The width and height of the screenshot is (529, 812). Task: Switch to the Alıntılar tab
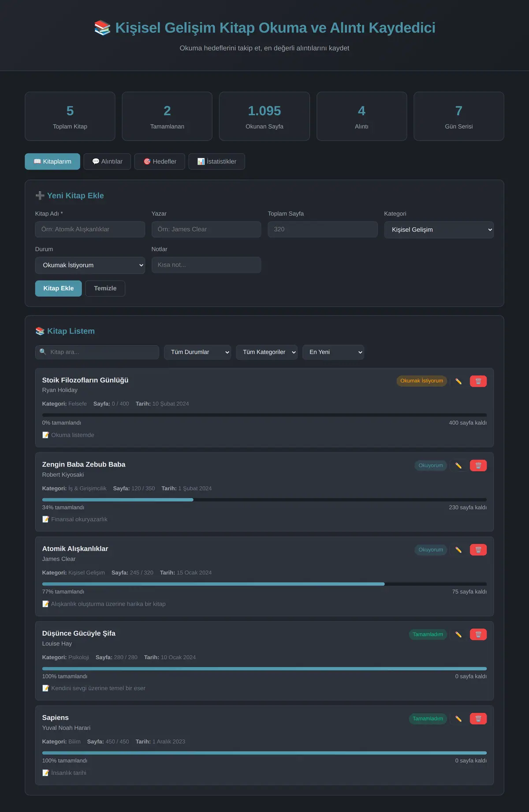point(107,161)
